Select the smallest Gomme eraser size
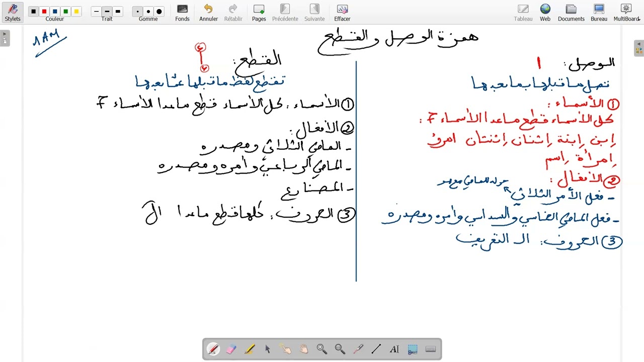 point(137,11)
